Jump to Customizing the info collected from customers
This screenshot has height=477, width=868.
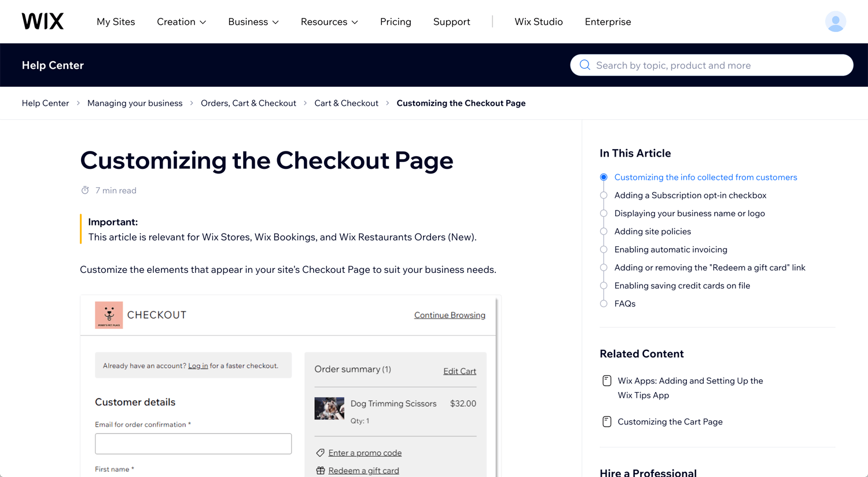click(705, 178)
